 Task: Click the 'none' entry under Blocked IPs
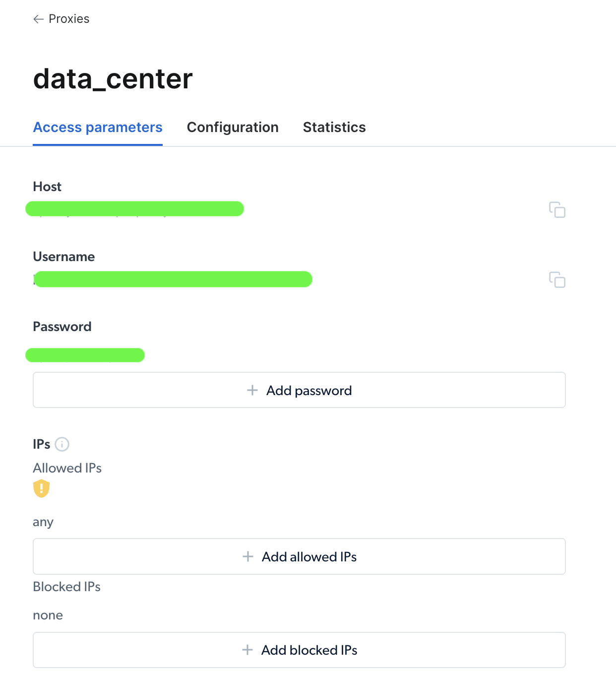[48, 615]
